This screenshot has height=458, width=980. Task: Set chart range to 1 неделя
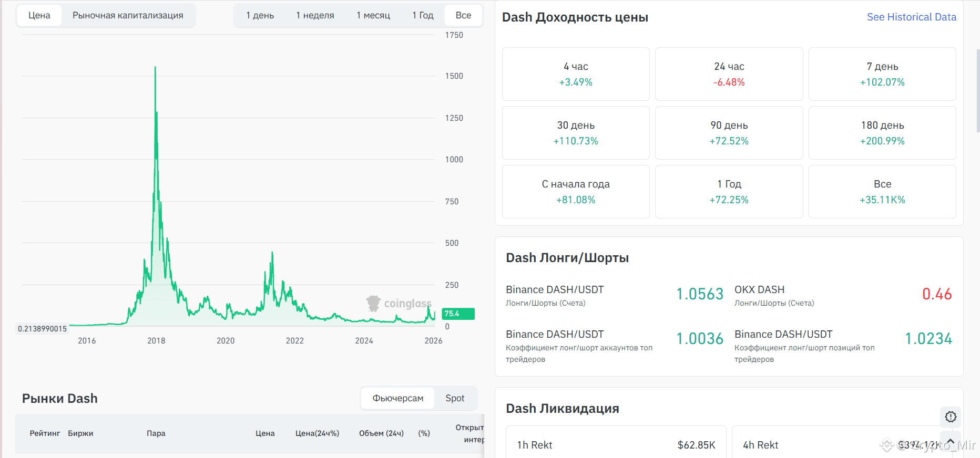click(x=315, y=15)
